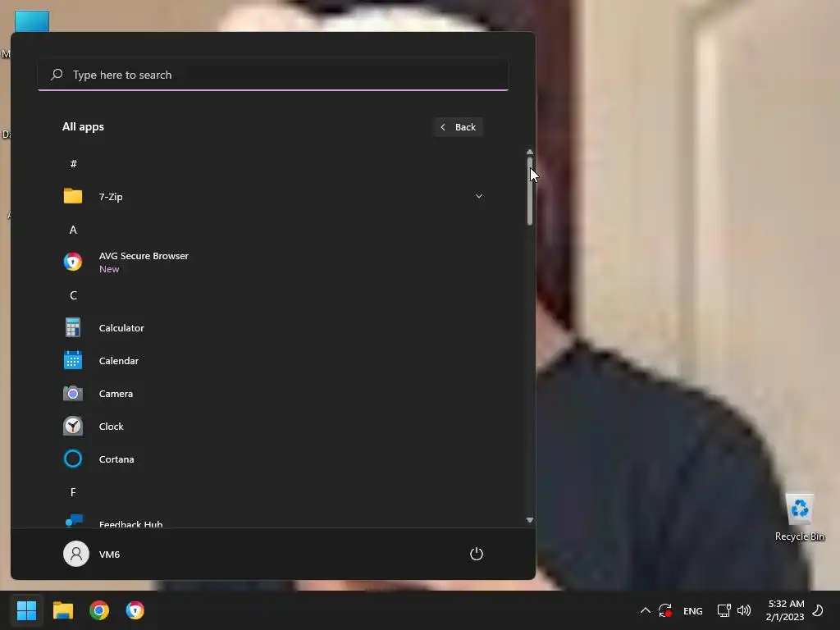Expand the 7-Zip folder chevron
The height and width of the screenshot is (630, 840).
[x=479, y=196]
